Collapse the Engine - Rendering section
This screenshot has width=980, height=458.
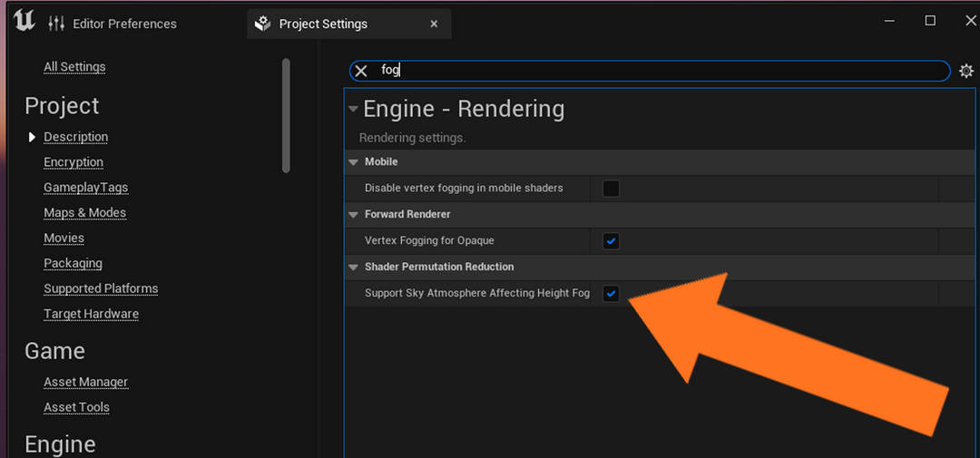(353, 110)
